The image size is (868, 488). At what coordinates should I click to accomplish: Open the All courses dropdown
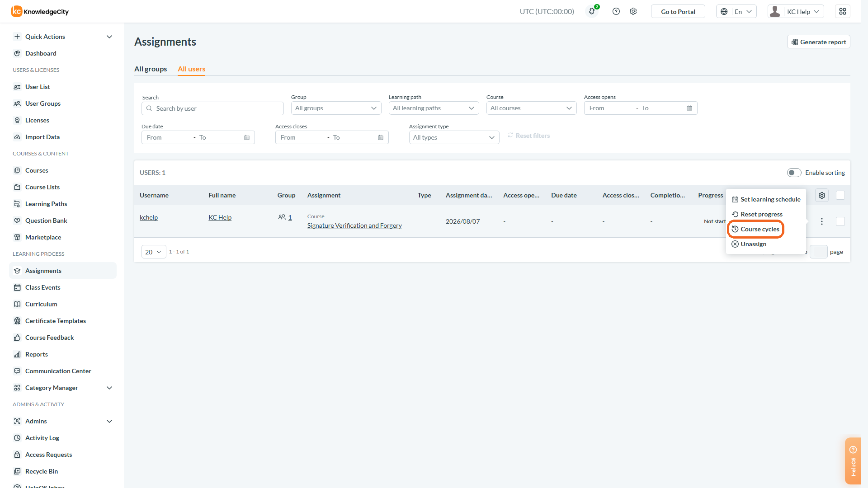tap(531, 108)
